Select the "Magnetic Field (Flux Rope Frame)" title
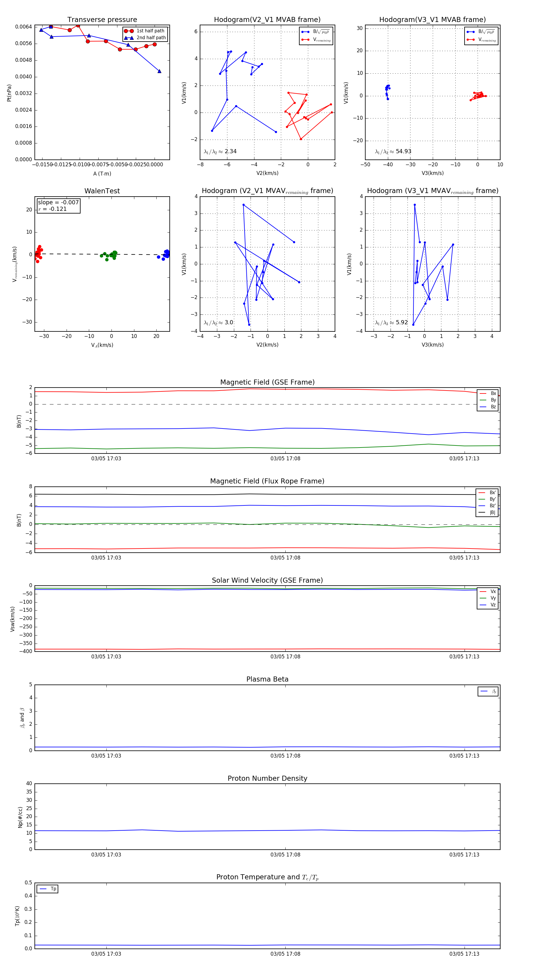This screenshot has height=980, width=535. tap(267, 481)
